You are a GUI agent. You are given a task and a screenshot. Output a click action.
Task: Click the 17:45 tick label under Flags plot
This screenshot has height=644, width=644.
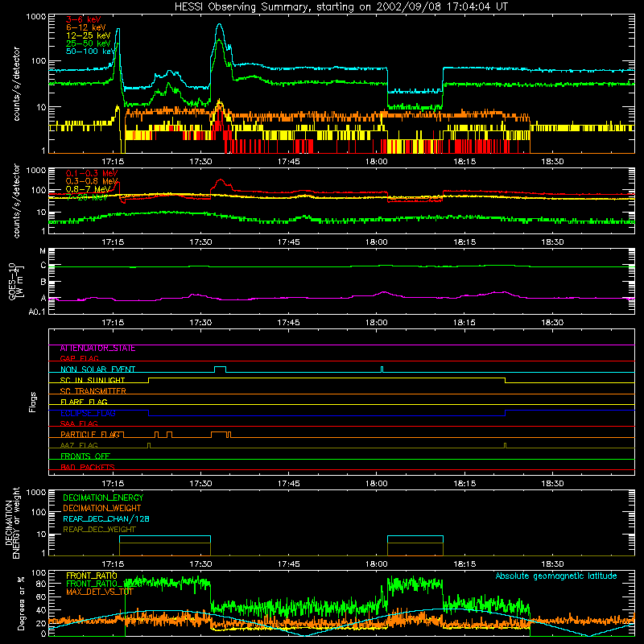pyautogui.click(x=288, y=484)
